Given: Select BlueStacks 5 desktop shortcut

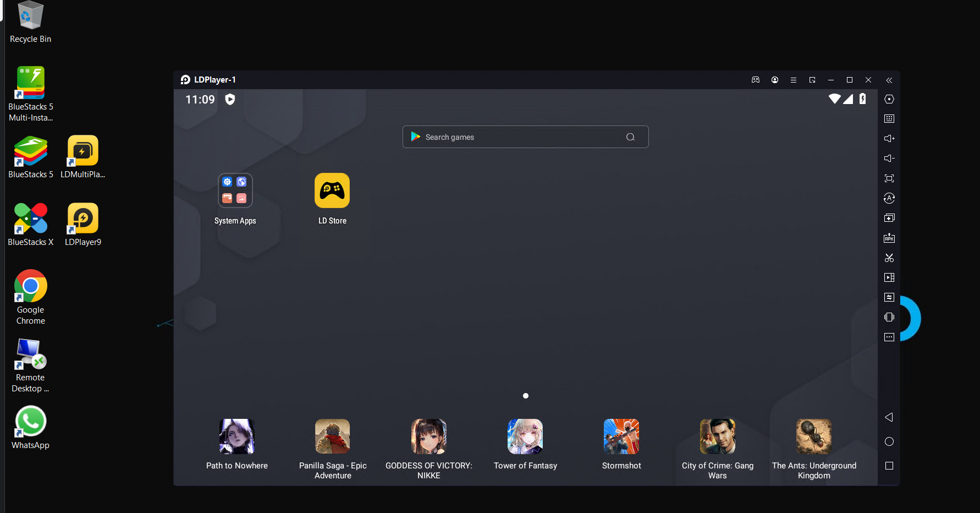Looking at the screenshot, I should pos(31,157).
